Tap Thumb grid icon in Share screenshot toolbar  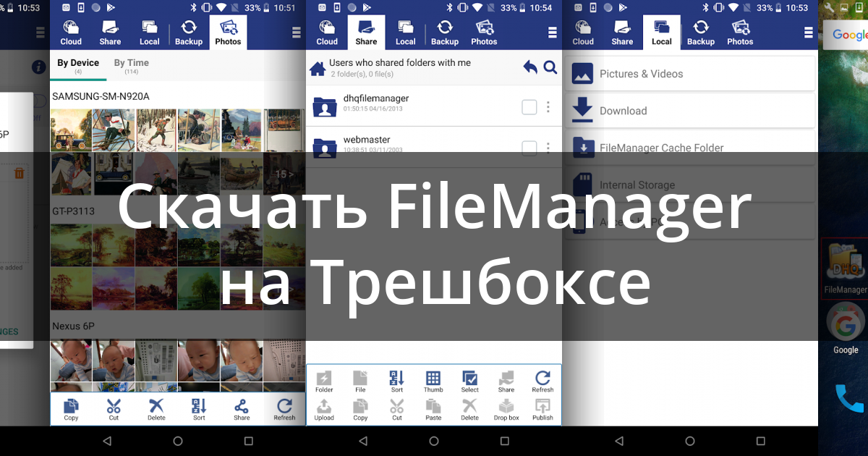tap(433, 381)
